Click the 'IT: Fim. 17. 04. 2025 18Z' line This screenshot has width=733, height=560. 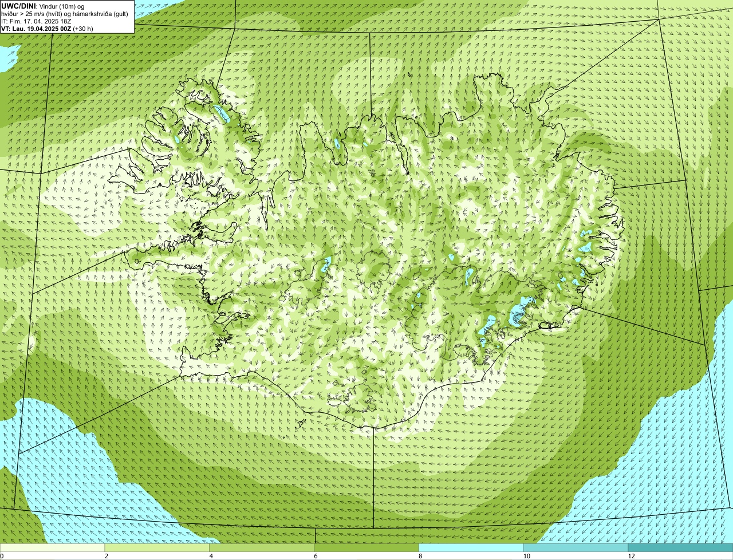(x=37, y=21)
